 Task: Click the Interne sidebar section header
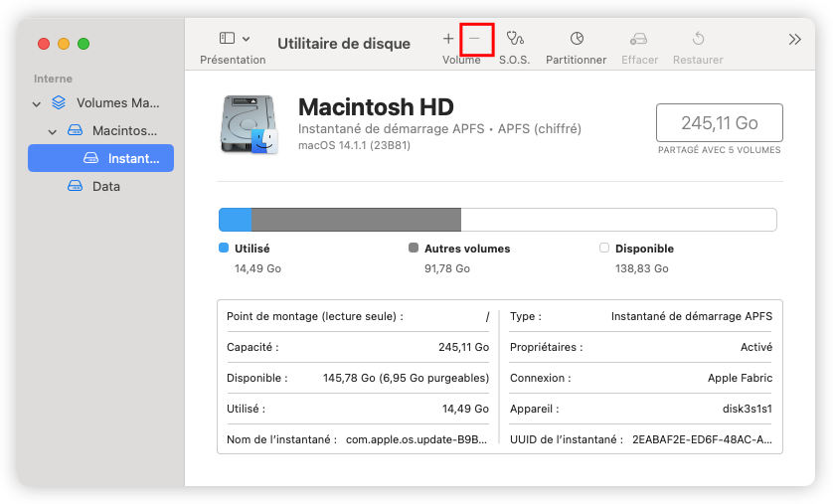click(53, 79)
